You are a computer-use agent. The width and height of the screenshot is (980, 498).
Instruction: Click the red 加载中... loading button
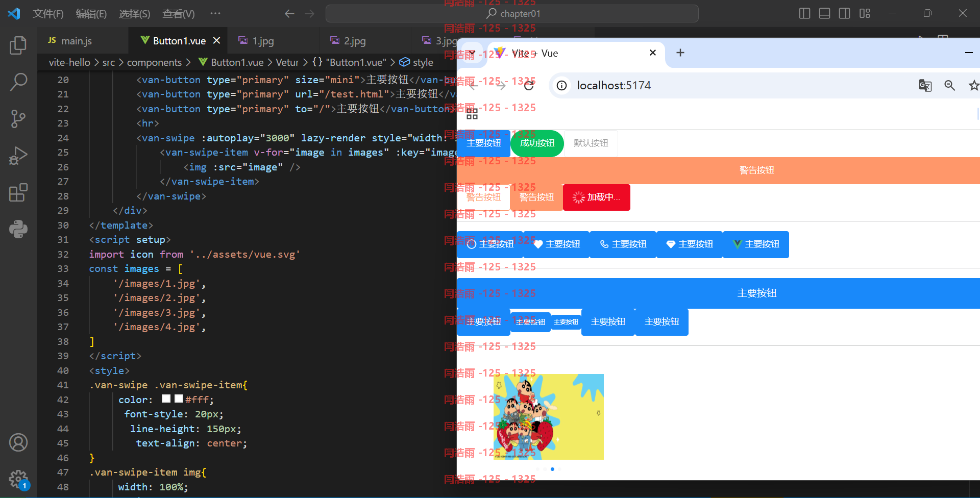coord(596,197)
